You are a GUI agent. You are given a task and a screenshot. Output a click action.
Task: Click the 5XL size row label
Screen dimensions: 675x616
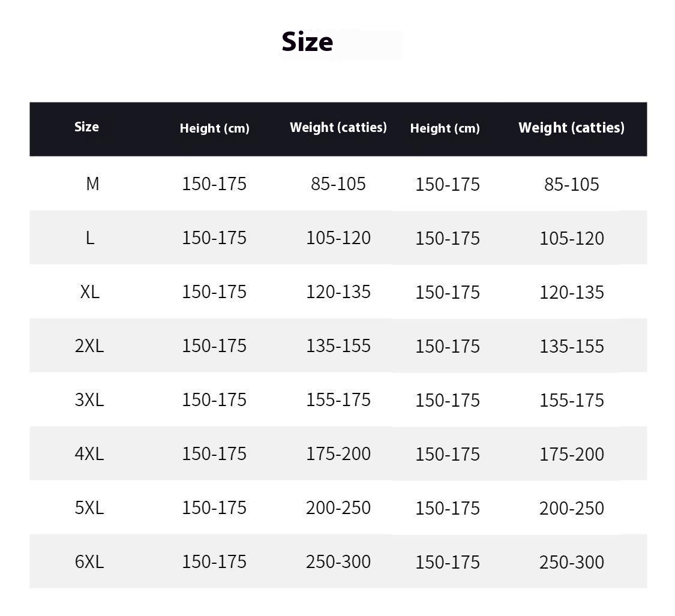(89, 507)
